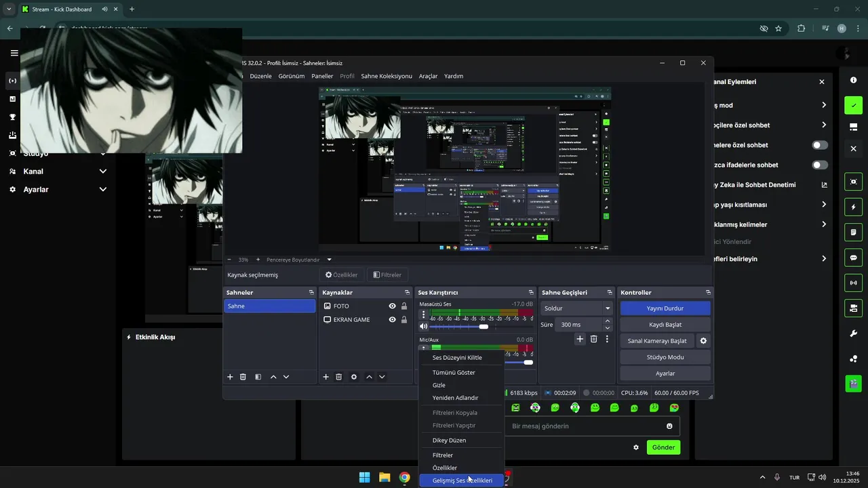The height and width of the screenshot is (488, 868).
Task: Expand 'yaşı kısıtlaması' chevron
Action: pyautogui.click(x=824, y=205)
